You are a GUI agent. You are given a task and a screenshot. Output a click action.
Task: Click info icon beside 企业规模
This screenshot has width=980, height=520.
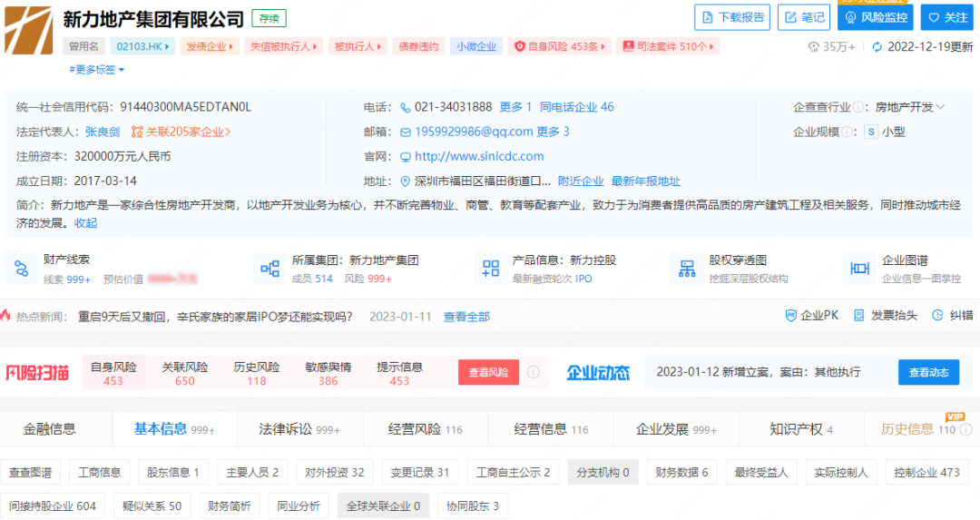pyautogui.click(x=847, y=132)
